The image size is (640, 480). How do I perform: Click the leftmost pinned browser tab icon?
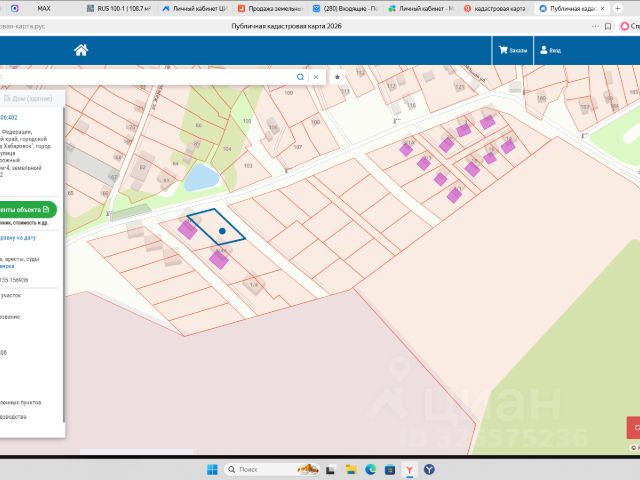(15, 8)
